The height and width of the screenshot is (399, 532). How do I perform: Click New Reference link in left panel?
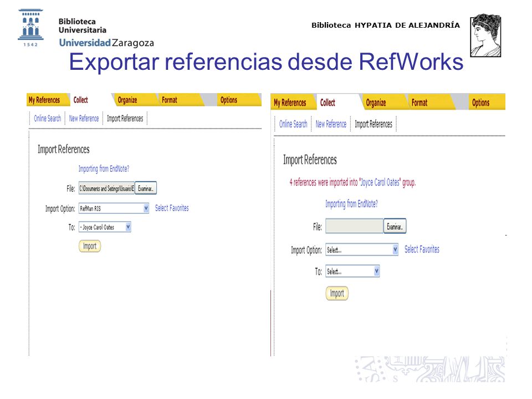tap(84, 119)
